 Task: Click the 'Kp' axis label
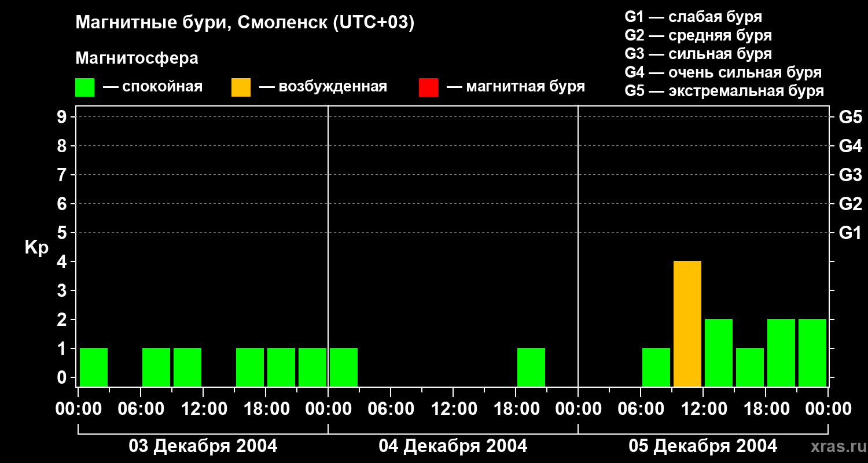point(36,248)
